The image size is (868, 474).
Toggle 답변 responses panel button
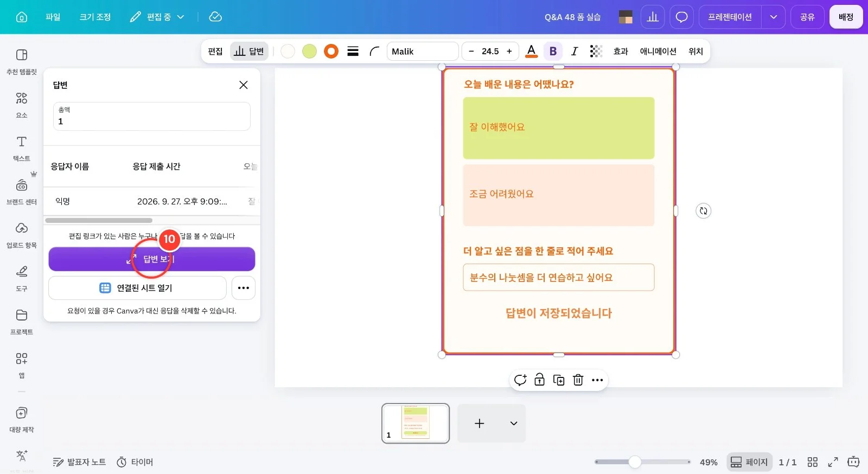click(x=249, y=52)
